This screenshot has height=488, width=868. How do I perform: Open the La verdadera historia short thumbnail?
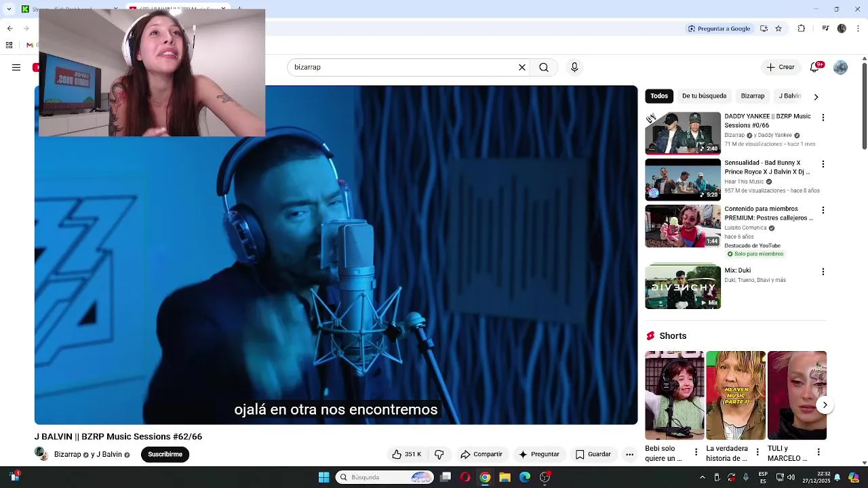736,395
